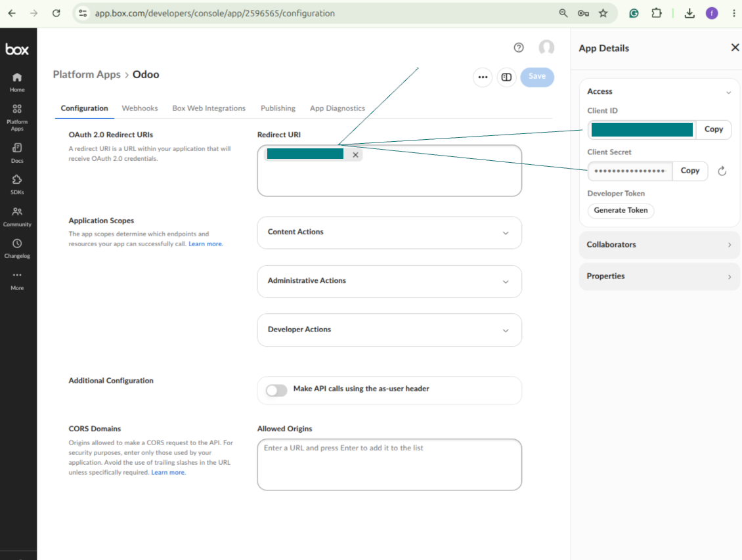Viewport: 742px width, 560px height.
Task: Open Changelog in the sidebar
Action: [x=17, y=249]
